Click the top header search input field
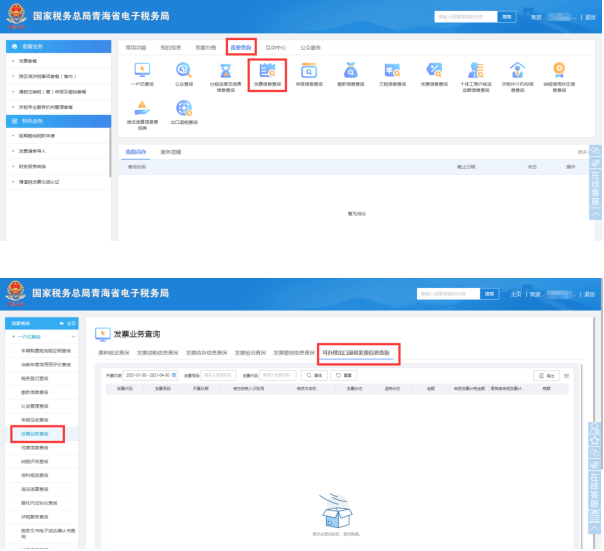The height and width of the screenshot is (551, 604). (465, 17)
